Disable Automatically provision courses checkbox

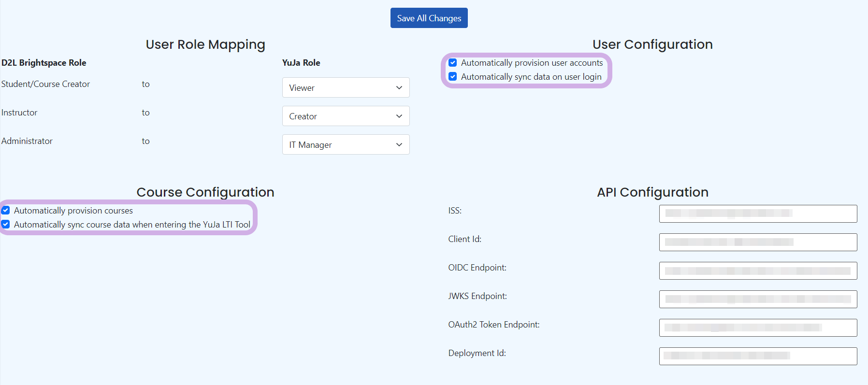pos(6,211)
